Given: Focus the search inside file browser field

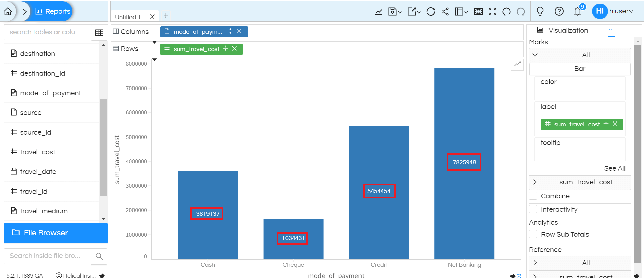Looking at the screenshot, I should click(47, 256).
